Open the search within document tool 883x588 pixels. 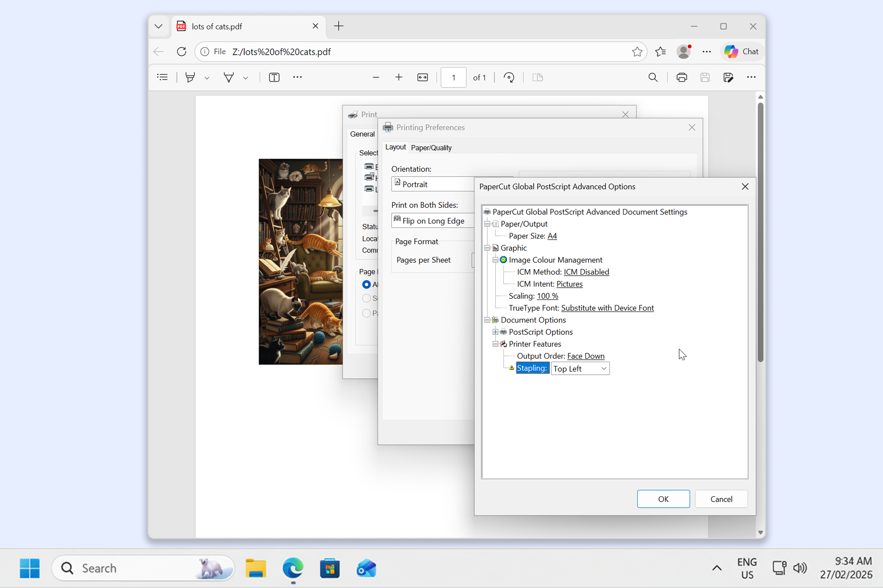(x=653, y=77)
